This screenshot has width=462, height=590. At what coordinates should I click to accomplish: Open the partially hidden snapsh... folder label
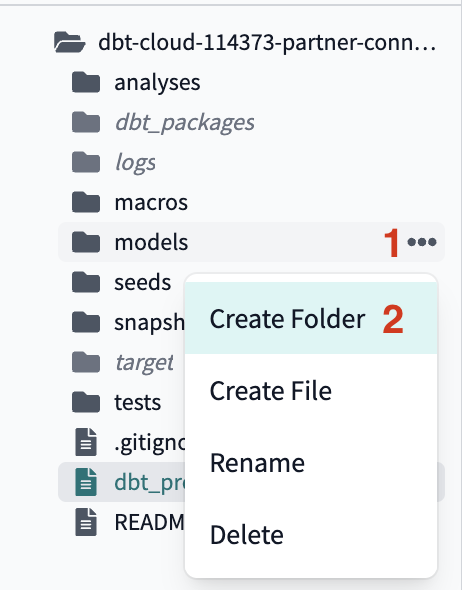click(150, 322)
